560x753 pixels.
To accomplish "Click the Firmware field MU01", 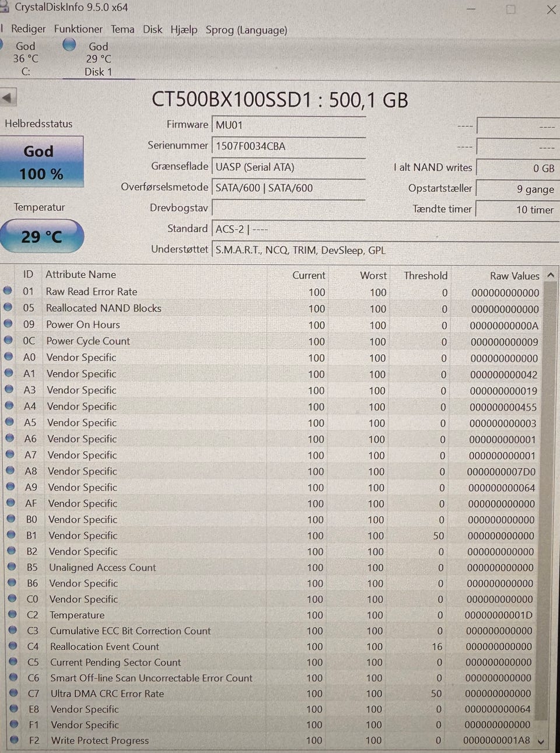I will (288, 125).
